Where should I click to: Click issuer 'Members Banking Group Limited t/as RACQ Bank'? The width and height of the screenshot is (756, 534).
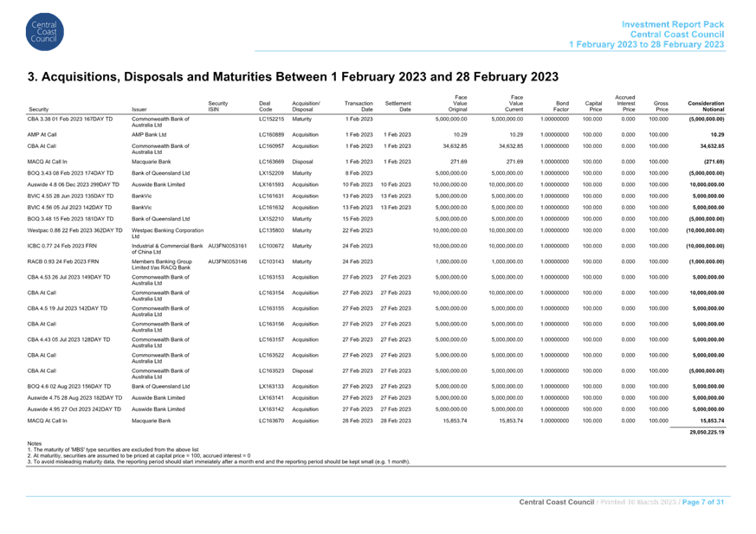coord(162,265)
